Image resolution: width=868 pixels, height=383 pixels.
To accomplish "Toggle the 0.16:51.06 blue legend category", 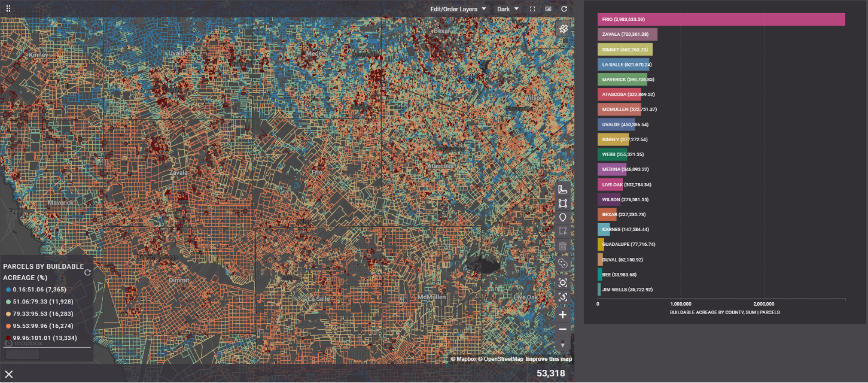I will click(x=39, y=289).
